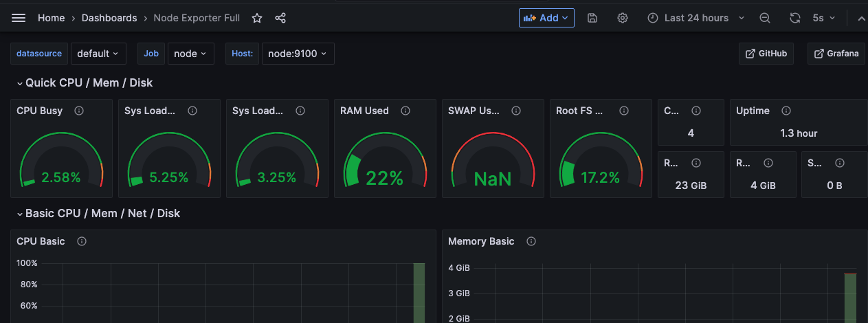The width and height of the screenshot is (868, 323).
Task: Refresh the dashboard now
Action: click(x=795, y=18)
